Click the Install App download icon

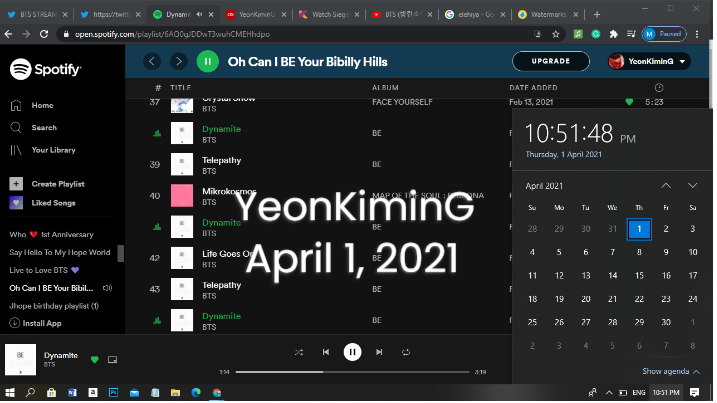[x=15, y=324]
